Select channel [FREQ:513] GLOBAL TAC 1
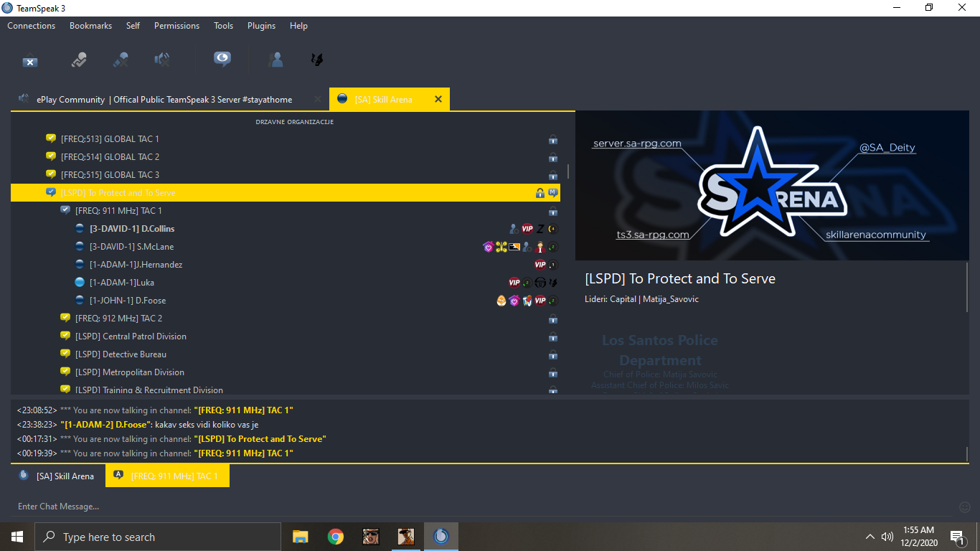Image resolution: width=980 pixels, height=551 pixels. coord(110,138)
